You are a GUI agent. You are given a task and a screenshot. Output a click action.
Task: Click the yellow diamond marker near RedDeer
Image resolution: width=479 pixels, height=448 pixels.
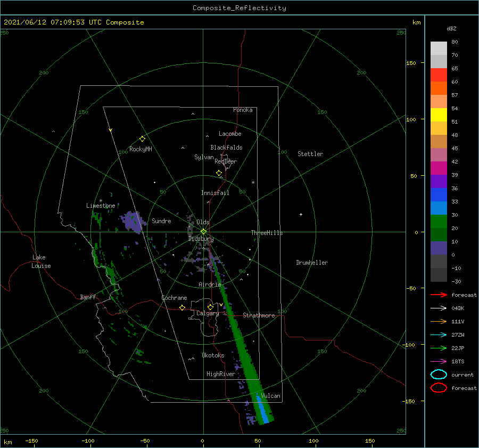(219, 173)
